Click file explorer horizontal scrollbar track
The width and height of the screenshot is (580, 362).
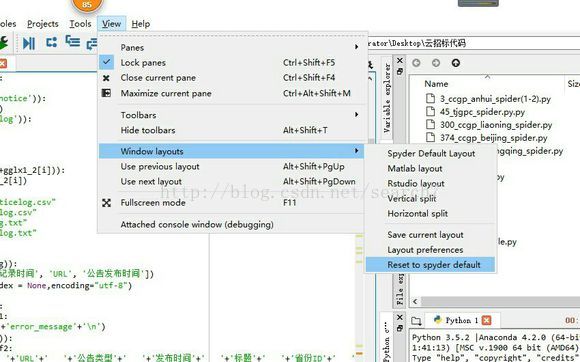500,301
